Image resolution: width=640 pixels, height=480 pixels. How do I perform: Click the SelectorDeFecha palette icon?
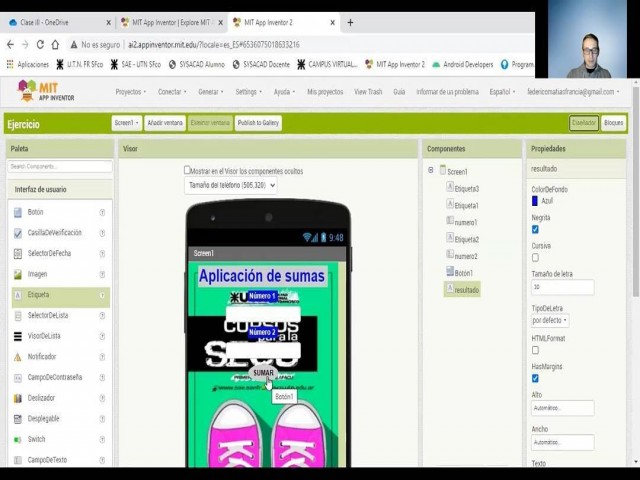pyautogui.click(x=18, y=253)
